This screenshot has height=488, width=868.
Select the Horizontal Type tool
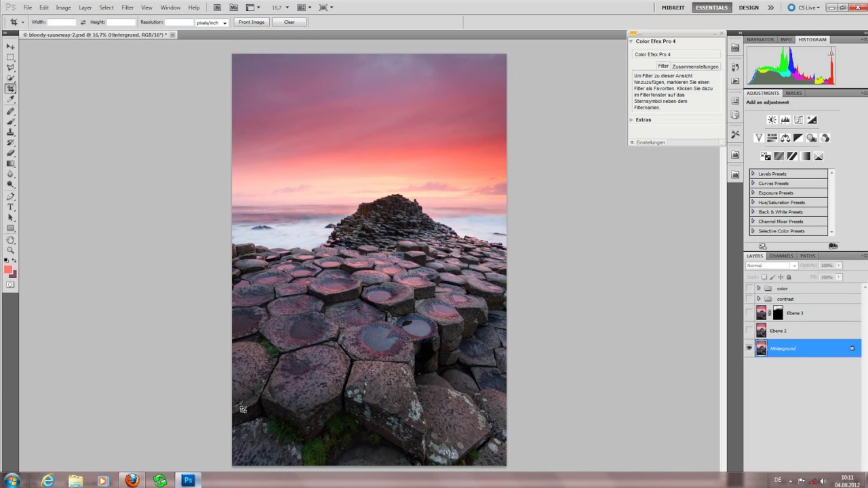click(10, 207)
